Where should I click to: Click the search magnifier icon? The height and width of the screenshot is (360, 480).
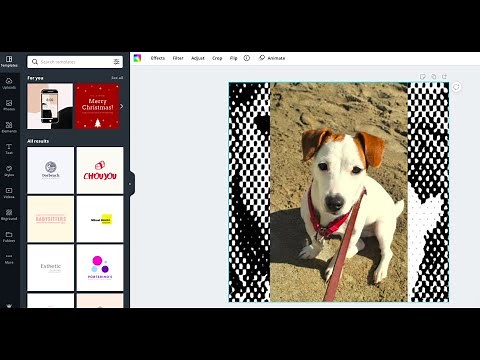pos(35,62)
